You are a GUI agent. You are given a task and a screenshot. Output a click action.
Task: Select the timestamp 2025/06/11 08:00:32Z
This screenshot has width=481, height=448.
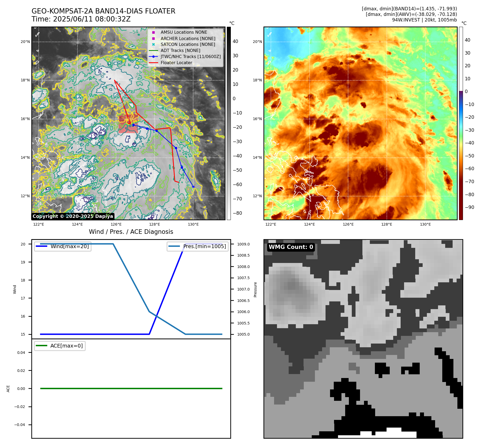point(92,19)
